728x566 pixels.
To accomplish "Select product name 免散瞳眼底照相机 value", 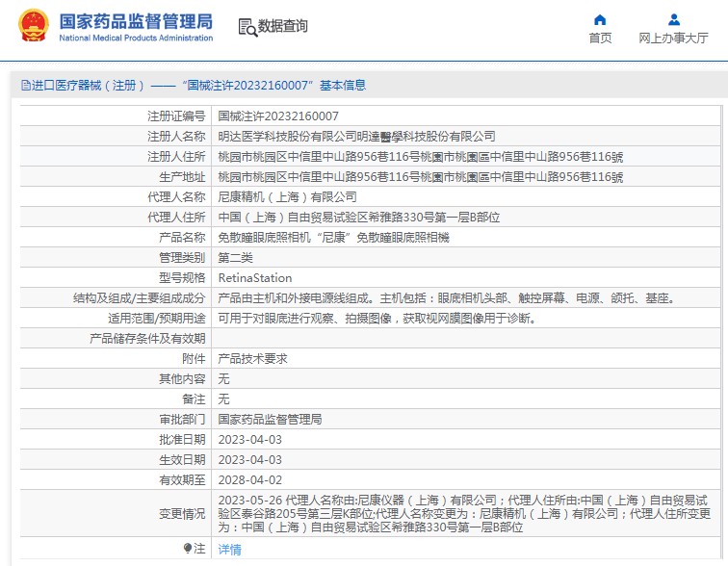I will point(333,238).
